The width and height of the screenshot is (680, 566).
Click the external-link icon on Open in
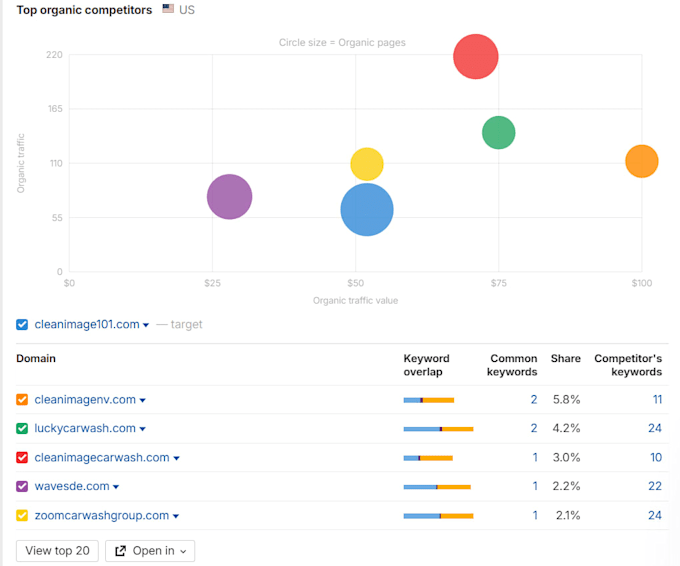pos(120,551)
